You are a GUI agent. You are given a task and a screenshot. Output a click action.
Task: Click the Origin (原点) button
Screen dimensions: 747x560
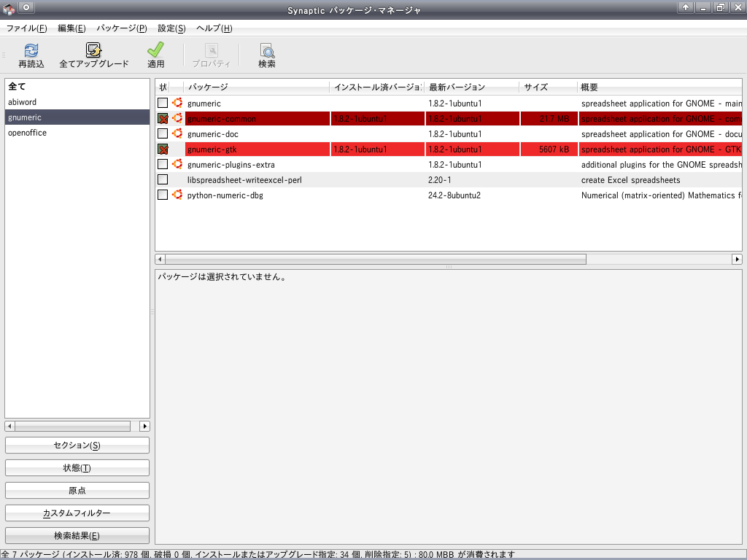(77, 491)
